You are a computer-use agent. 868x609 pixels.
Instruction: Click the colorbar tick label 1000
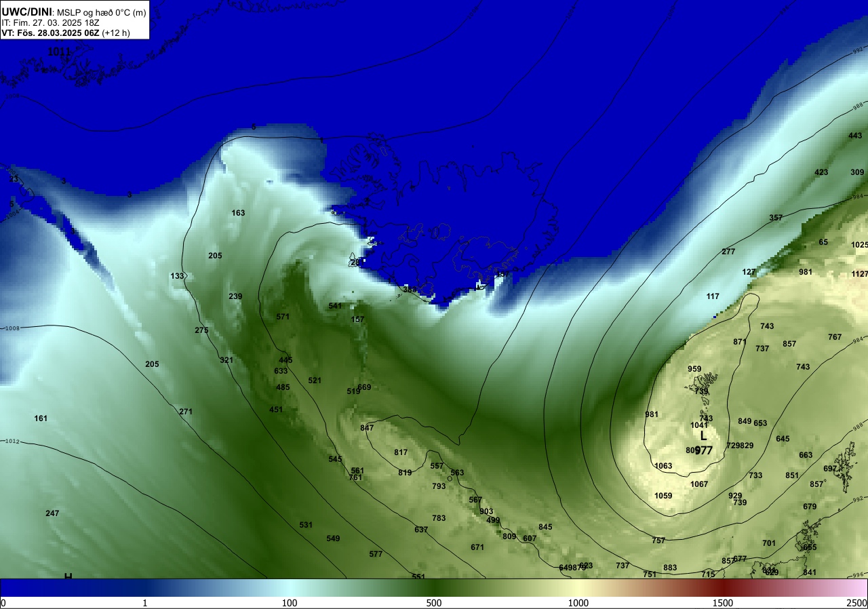click(578, 603)
